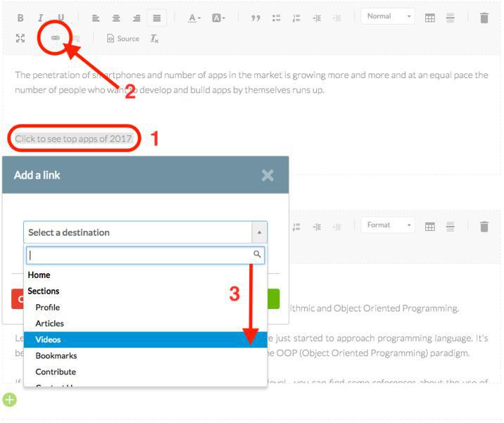Click the destination search field

[x=139, y=255]
